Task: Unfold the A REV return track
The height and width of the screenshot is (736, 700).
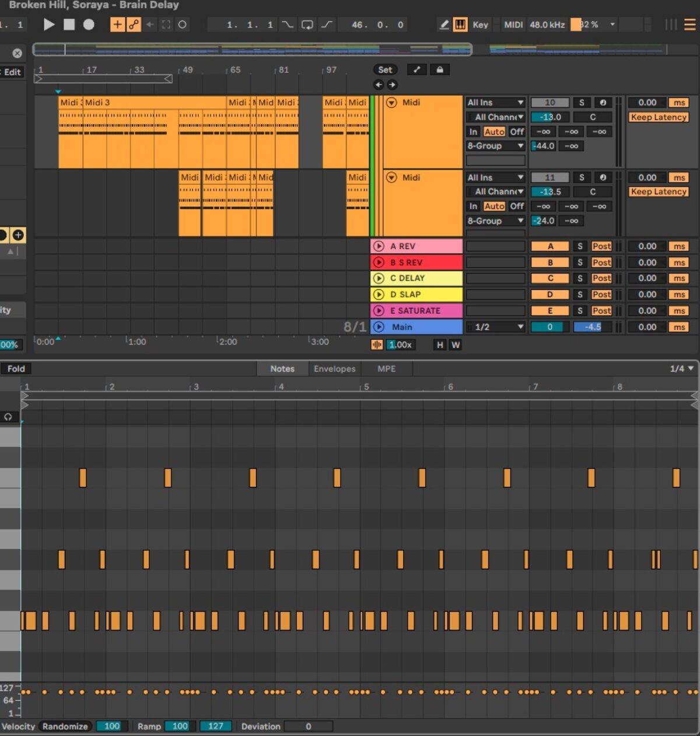Action: click(379, 246)
